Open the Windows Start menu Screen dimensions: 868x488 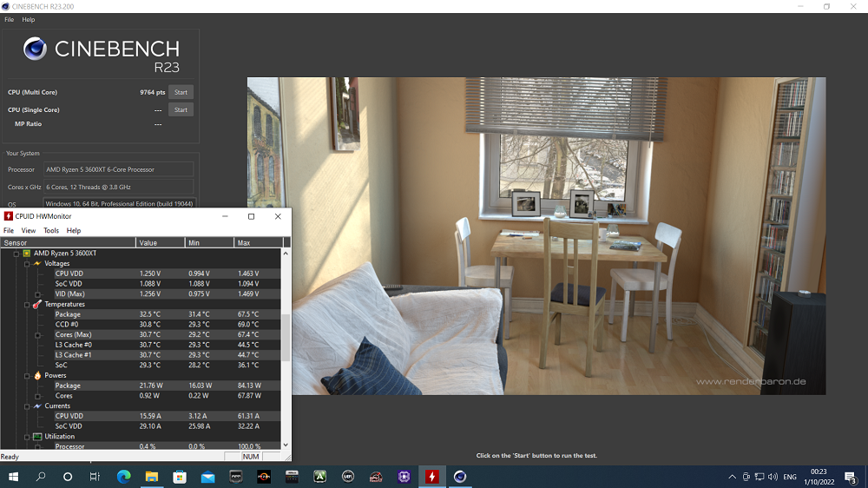pos(13,477)
